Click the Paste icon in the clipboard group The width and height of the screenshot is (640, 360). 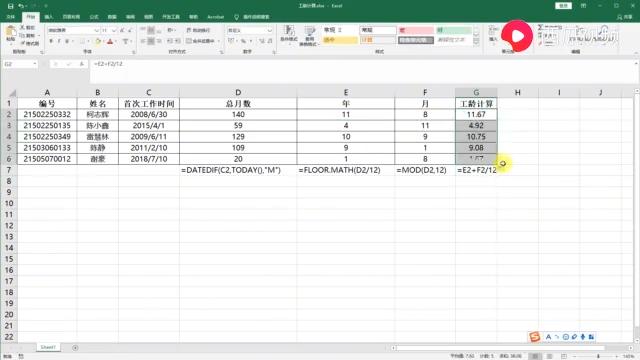tap(11, 33)
